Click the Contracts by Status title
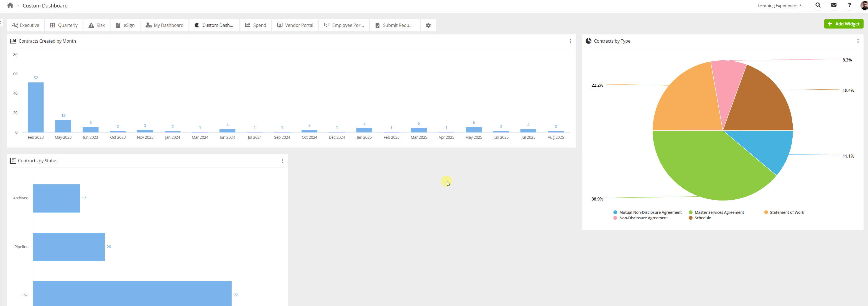This screenshot has width=868, height=306. tap(38, 161)
